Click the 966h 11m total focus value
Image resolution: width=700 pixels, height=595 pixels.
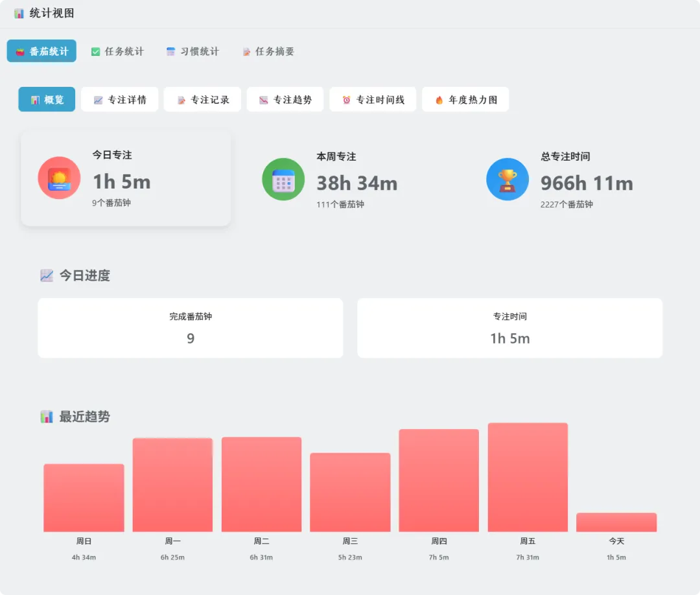587,183
